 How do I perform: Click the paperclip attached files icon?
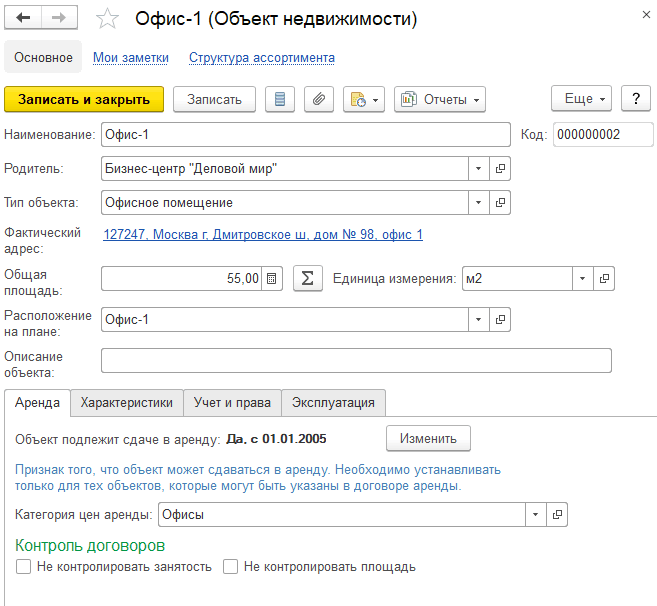(x=318, y=99)
